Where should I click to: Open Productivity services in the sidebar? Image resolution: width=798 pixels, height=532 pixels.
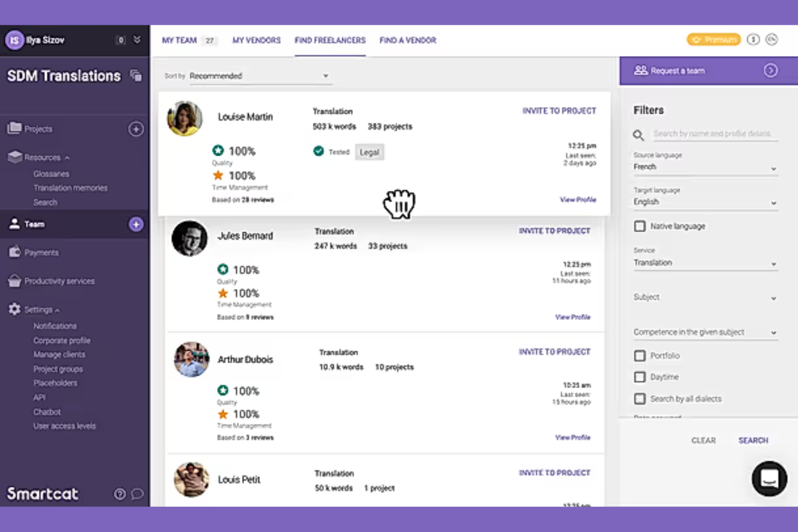coord(59,281)
